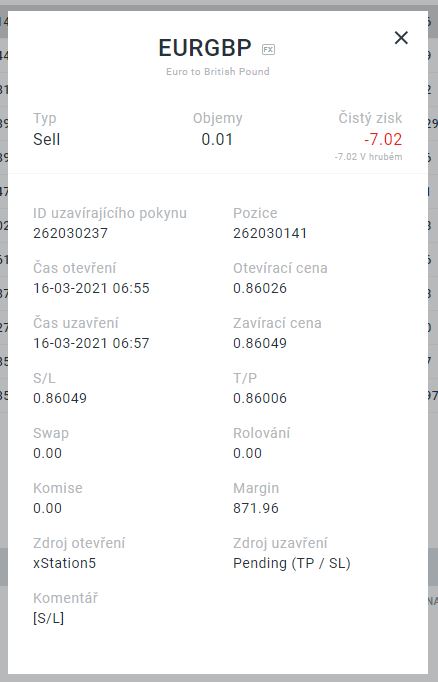Select the net profit value -7.02

click(383, 140)
